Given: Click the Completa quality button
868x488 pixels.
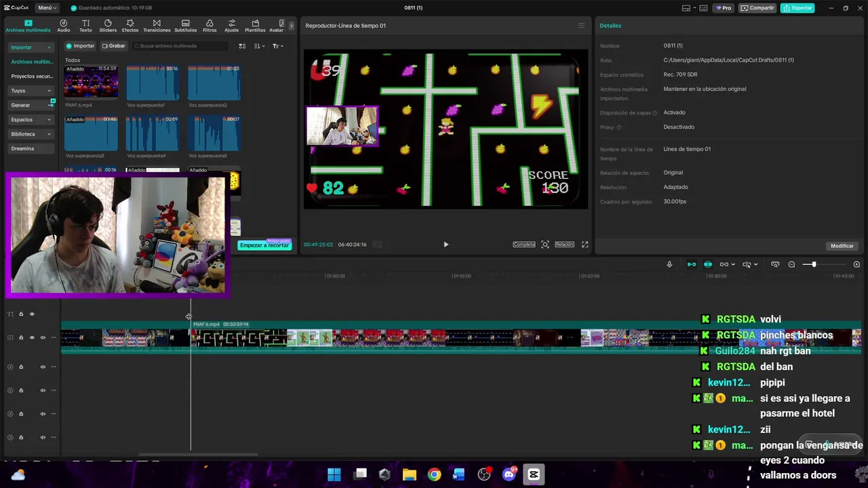Looking at the screenshot, I should click(x=524, y=245).
